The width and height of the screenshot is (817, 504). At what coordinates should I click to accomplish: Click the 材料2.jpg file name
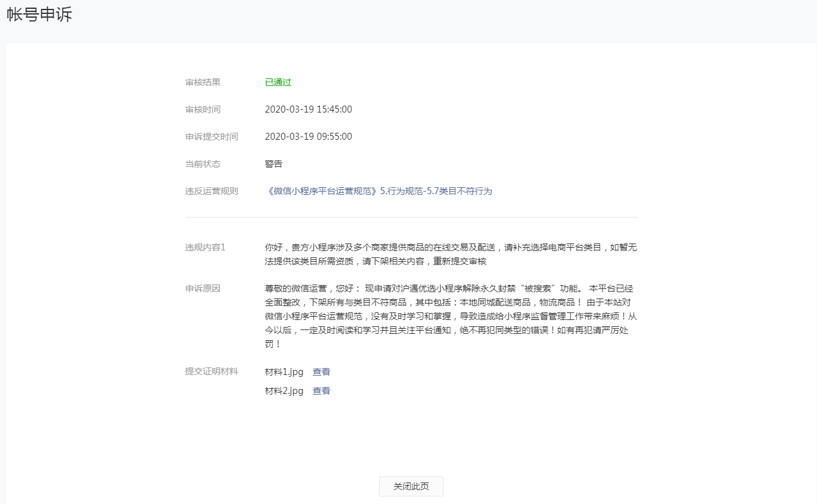point(284,391)
